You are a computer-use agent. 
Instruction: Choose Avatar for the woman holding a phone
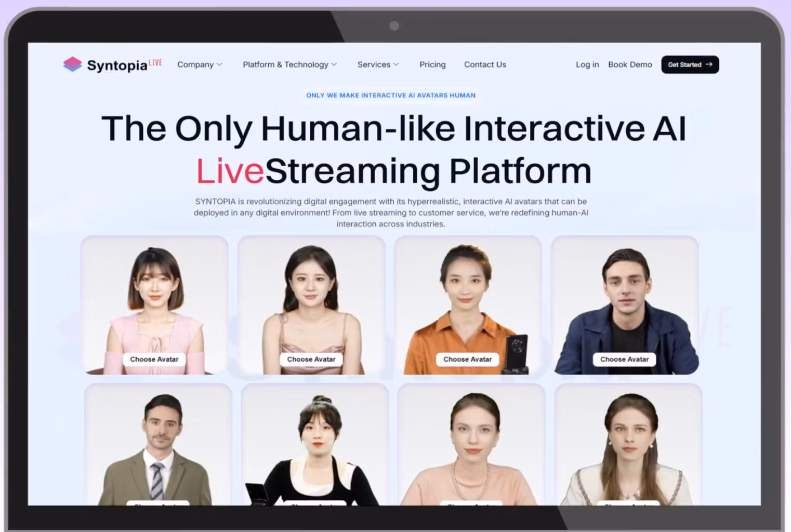[x=467, y=359]
